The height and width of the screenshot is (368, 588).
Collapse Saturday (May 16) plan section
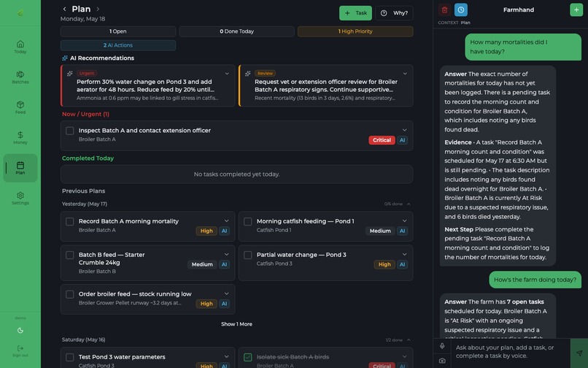click(x=409, y=340)
